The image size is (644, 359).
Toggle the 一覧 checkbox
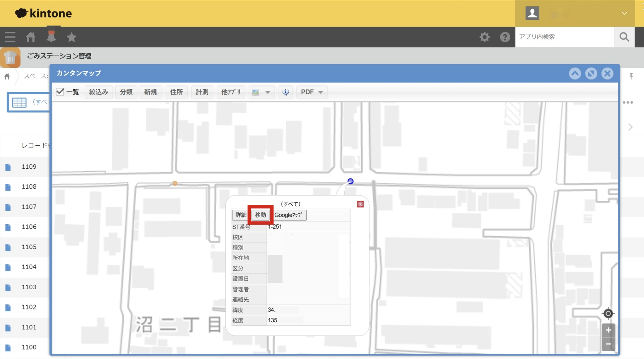click(x=60, y=92)
